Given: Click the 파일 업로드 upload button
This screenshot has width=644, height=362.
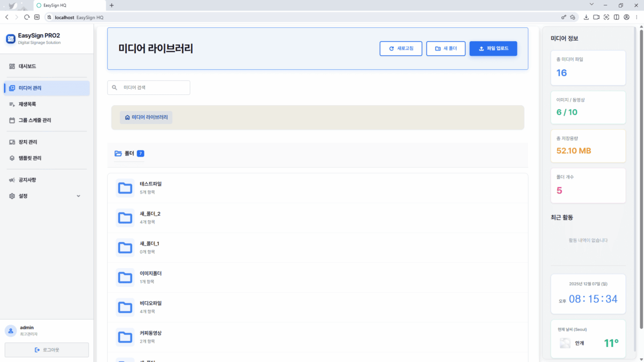Looking at the screenshot, I should [493, 49].
